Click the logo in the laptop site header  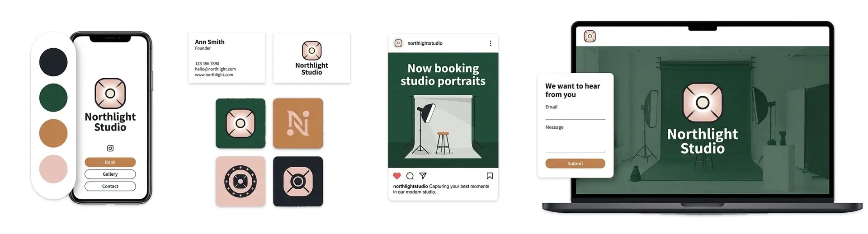pos(590,36)
